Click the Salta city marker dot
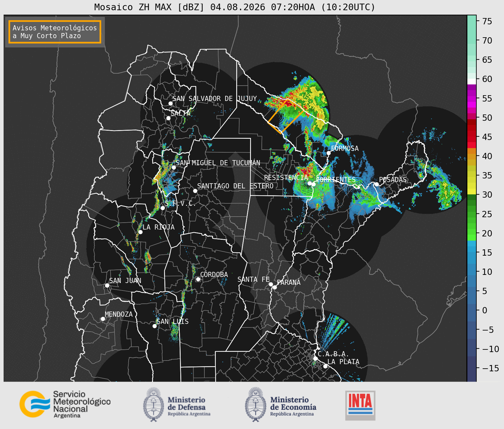 pyautogui.click(x=168, y=118)
